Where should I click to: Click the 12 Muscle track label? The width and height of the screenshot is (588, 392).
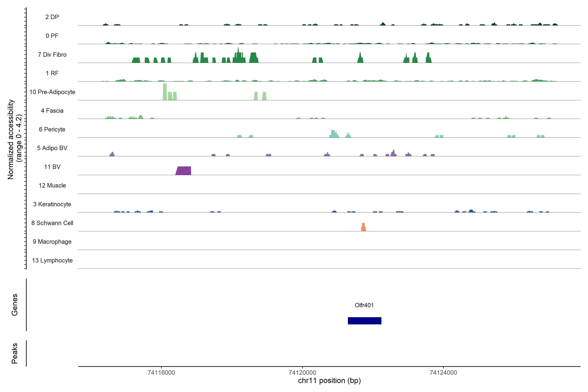[52, 186]
